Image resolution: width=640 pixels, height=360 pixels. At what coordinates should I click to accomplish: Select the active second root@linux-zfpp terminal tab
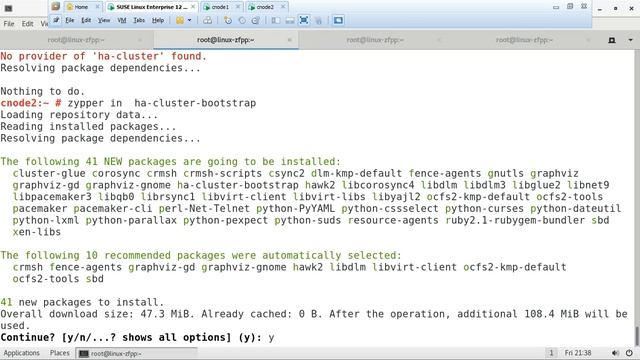click(x=225, y=40)
